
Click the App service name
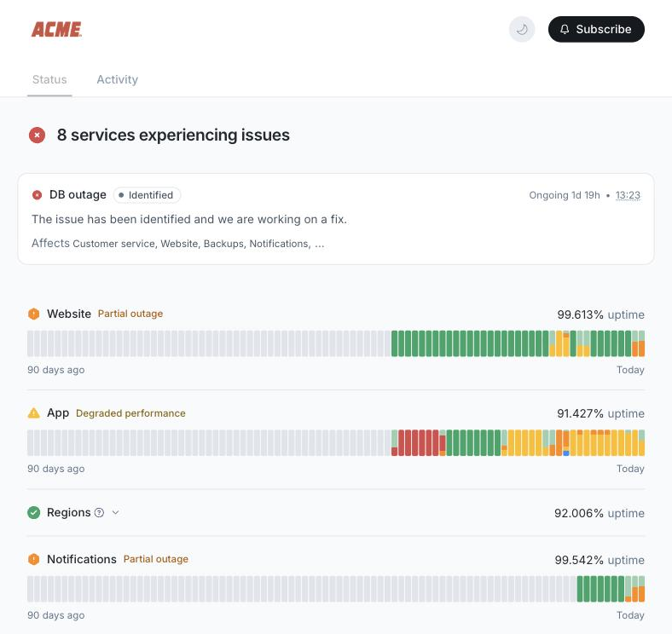(58, 413)
